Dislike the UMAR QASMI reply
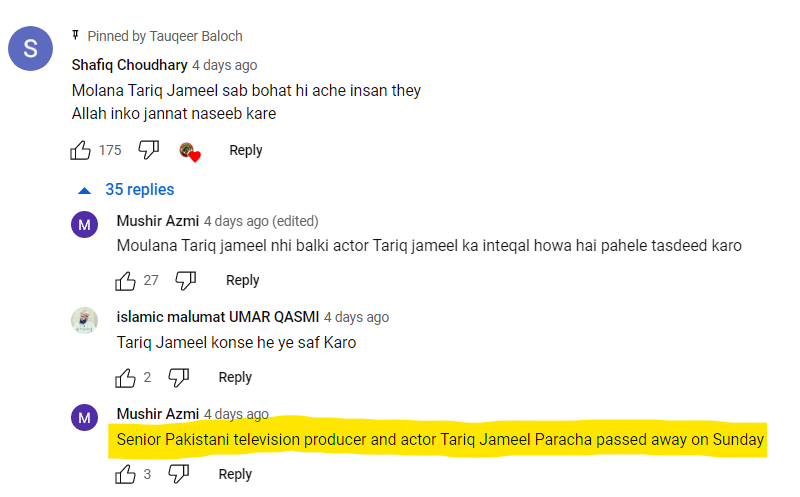Image resolution: width=800 pixels, height=497 pixels. (178, 377)
